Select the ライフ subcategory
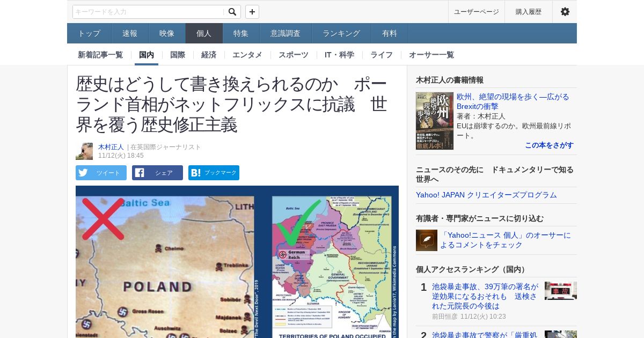 (x=382, y=55)
